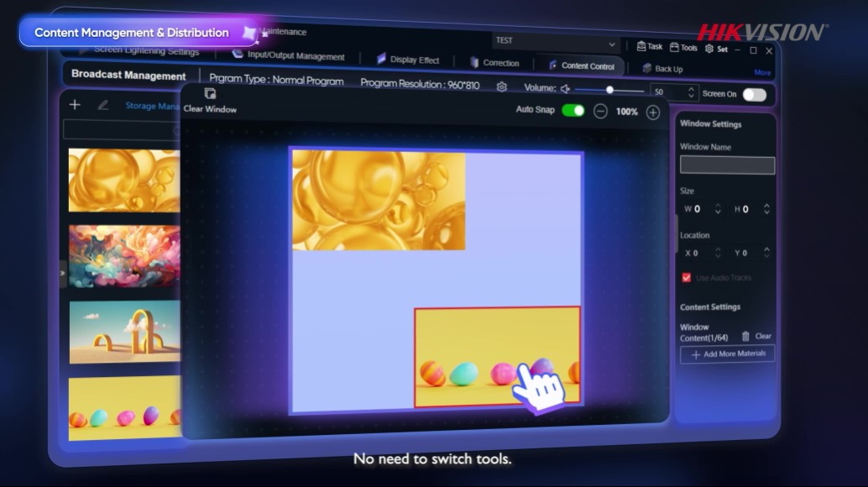The width and height of the screenshot is (868, 487).
Task: Change window height H stepper
Action: [x=766, y=208]
